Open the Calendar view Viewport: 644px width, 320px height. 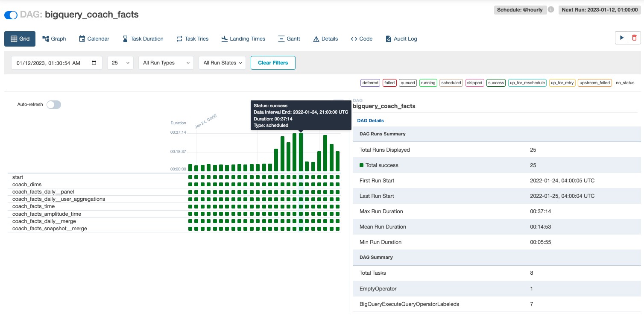point(94,39)
